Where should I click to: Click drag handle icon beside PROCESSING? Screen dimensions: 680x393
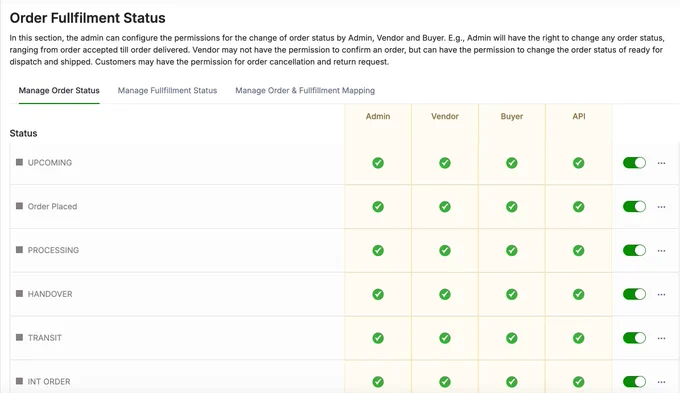pyautogui.click(x=19, y=250)
